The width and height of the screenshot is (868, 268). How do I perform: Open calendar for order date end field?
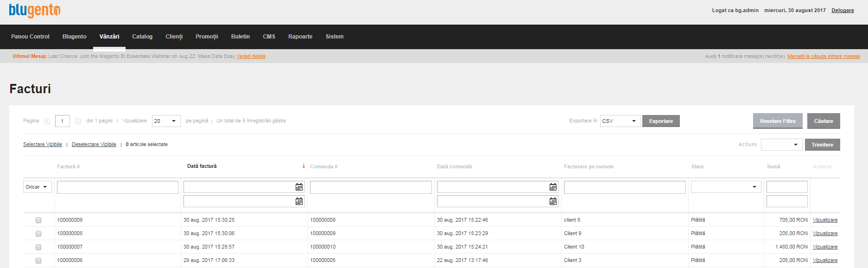coord(553,201)
